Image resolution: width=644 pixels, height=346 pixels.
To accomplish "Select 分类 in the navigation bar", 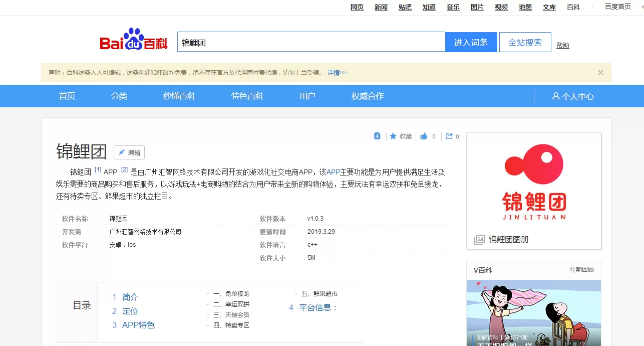I will pos(119,96).
